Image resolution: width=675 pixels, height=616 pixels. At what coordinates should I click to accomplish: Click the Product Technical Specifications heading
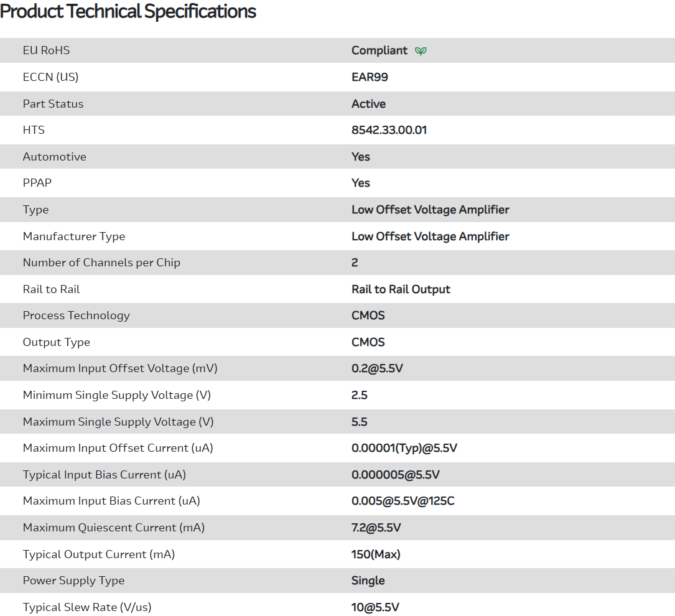coord(128,11)
